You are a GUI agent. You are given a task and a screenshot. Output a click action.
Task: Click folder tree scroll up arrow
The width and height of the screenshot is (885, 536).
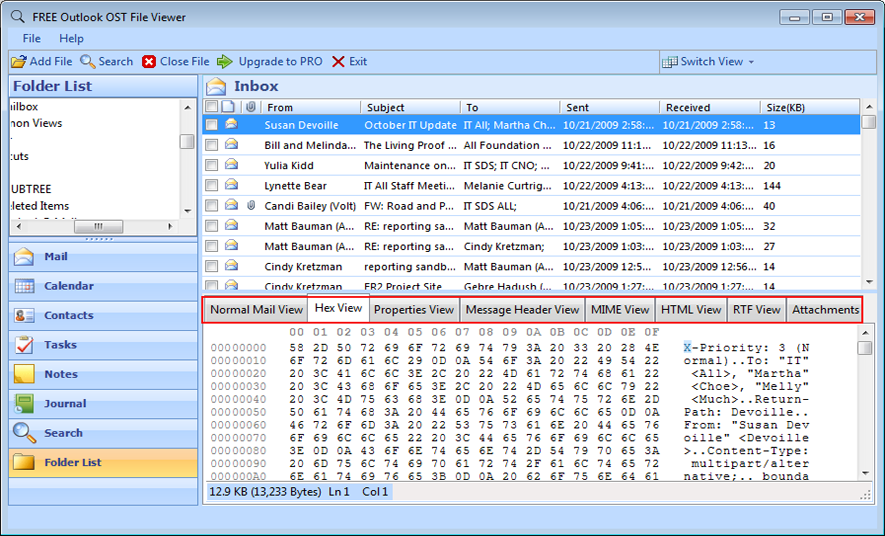pyautogui.click(x=187, y=107)
